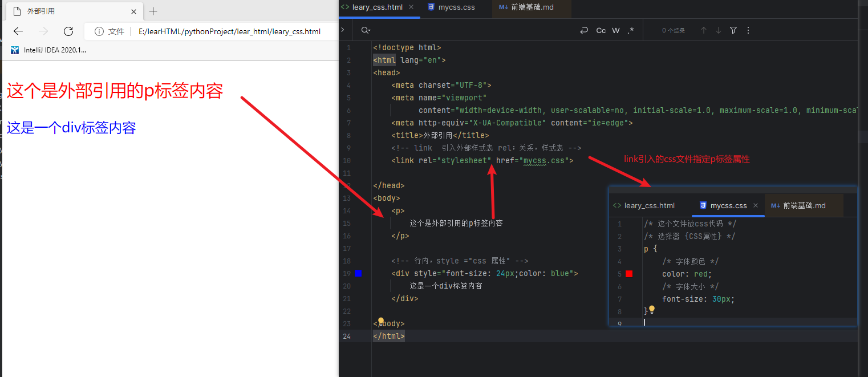Click the editor search input field
Viewport: 868px width, 377px height.
click(x=473, y=30)
